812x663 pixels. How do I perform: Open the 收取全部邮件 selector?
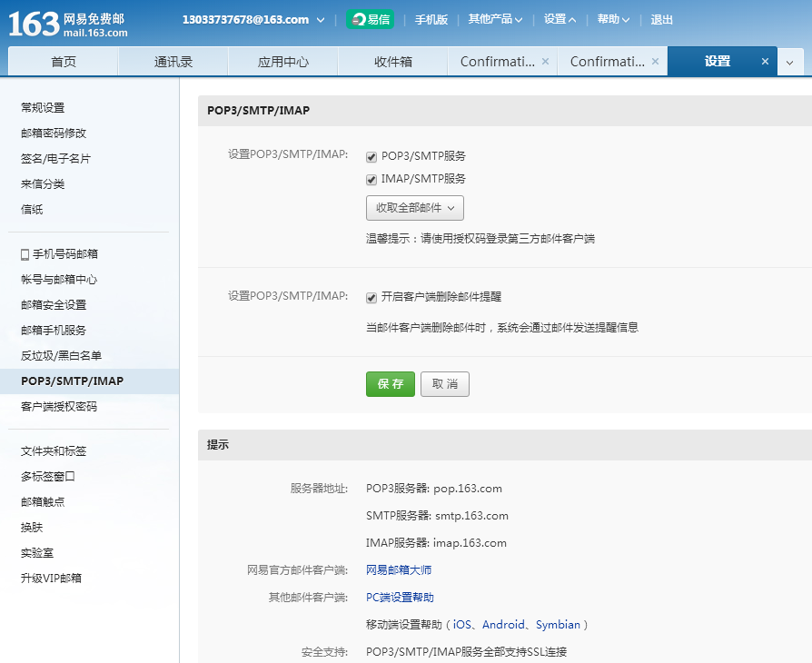(415, 208)
